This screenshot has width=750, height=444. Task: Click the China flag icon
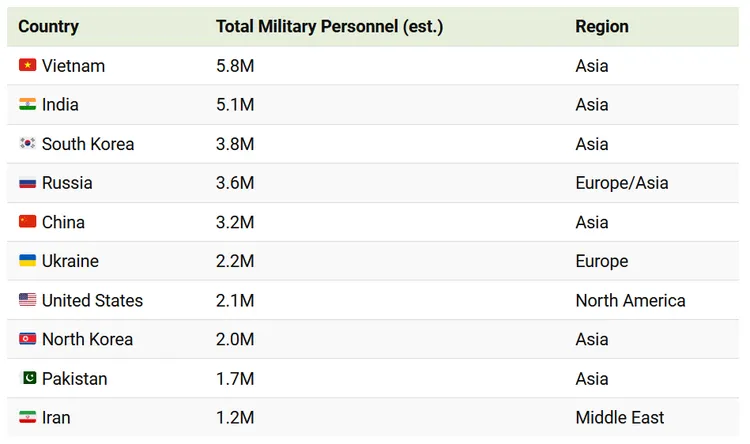[x=27, y=222]
